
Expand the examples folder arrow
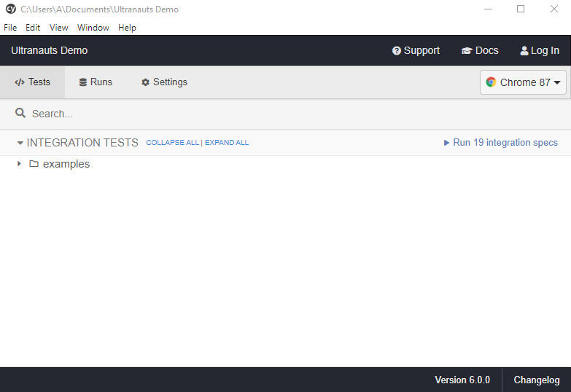[x=19, y=164]
